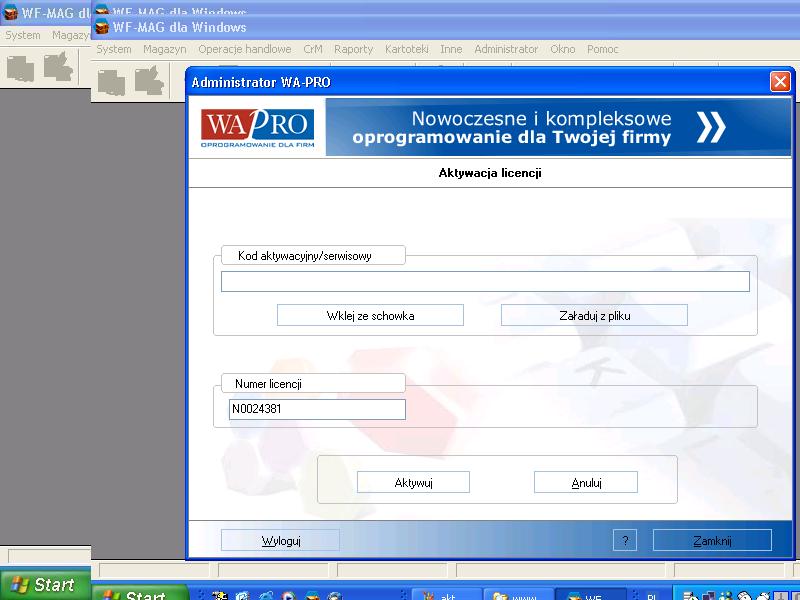Viewport: 800px width, 600px height.
Task: Click the double-arrow icon on the blue banner
Action: tap(711, 127)
